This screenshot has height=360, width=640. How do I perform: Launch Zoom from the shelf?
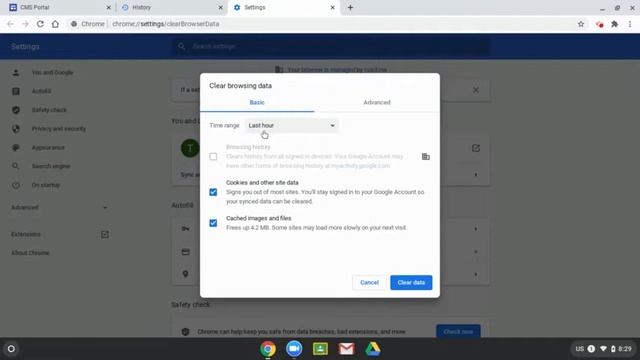point(294,349)
